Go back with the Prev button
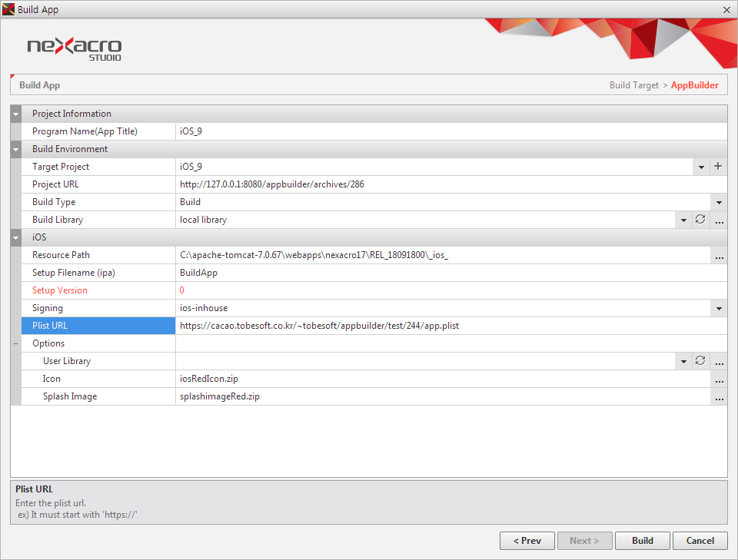 pyautogui.click(x=527, y=541)
